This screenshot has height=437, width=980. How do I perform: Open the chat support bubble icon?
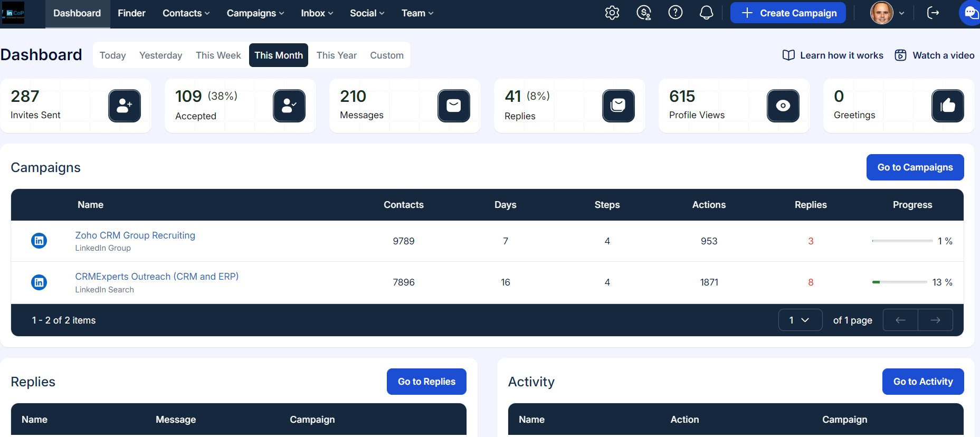[x=971, y=13]
